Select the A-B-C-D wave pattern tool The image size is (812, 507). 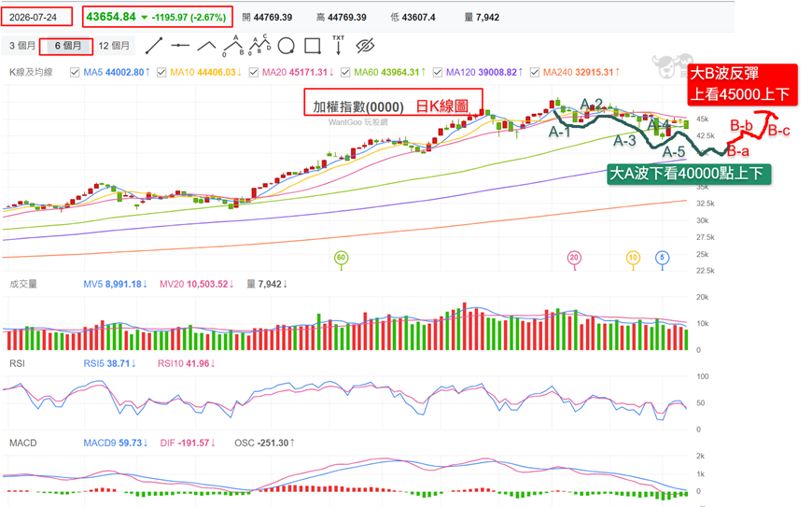point(259,46)
